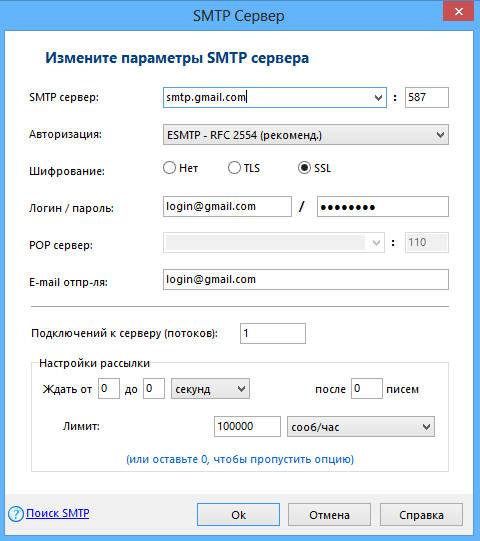480x541 pixels.
Task: Choose SSL encryption radio button
Action: tap(304, 168)
